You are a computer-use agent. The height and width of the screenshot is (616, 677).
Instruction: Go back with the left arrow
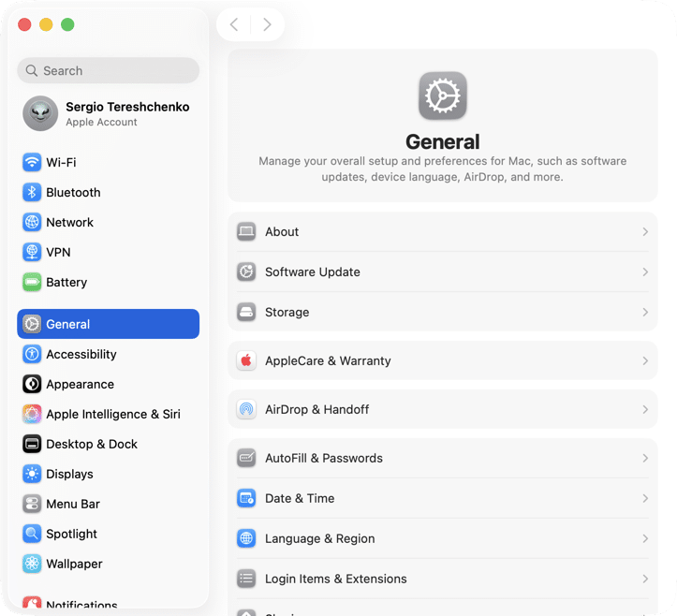[x=234, y=24]
